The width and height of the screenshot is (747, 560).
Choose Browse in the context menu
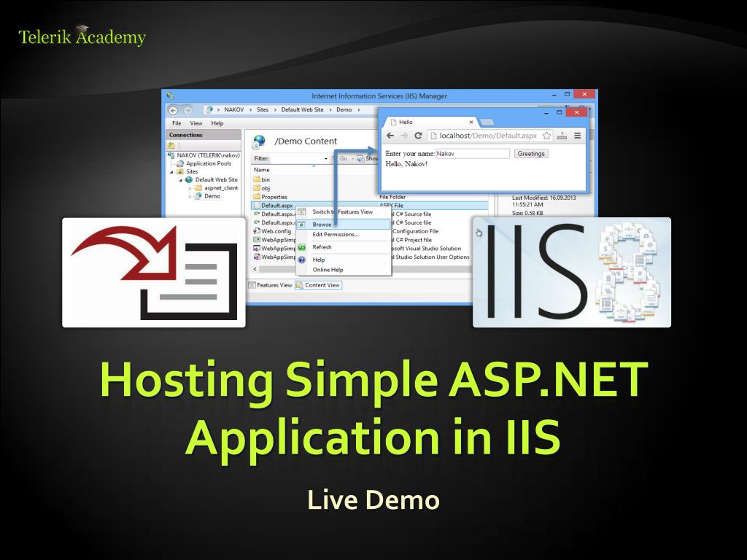click(x=343, y=225)
